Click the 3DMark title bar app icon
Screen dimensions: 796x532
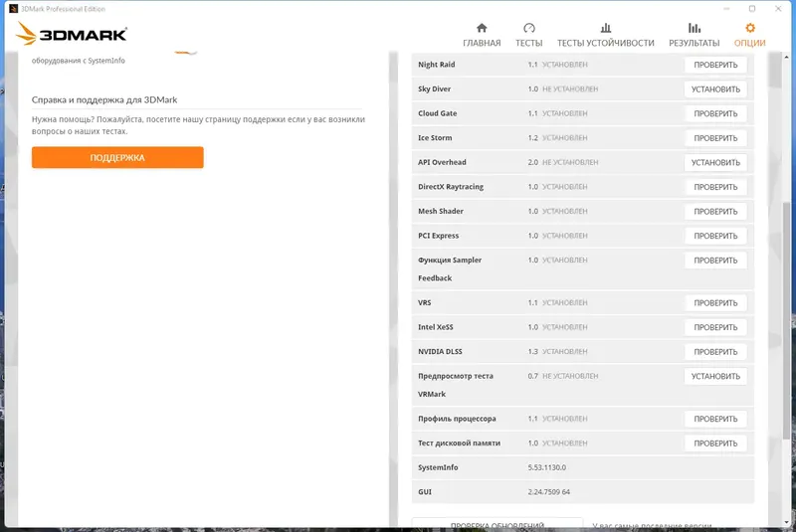click(14, 9)
